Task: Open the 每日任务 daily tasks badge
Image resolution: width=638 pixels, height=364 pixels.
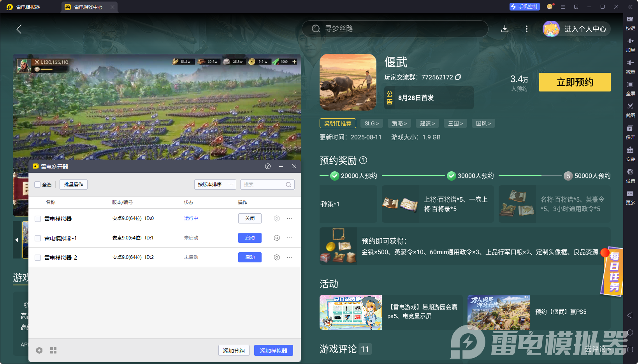Action: pos(613,272)
